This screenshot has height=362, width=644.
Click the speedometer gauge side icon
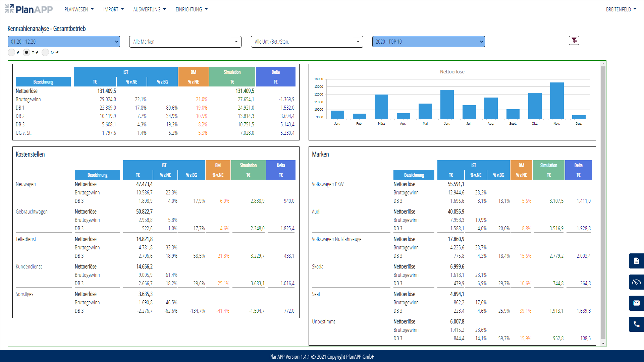click(x=636, y=282)
